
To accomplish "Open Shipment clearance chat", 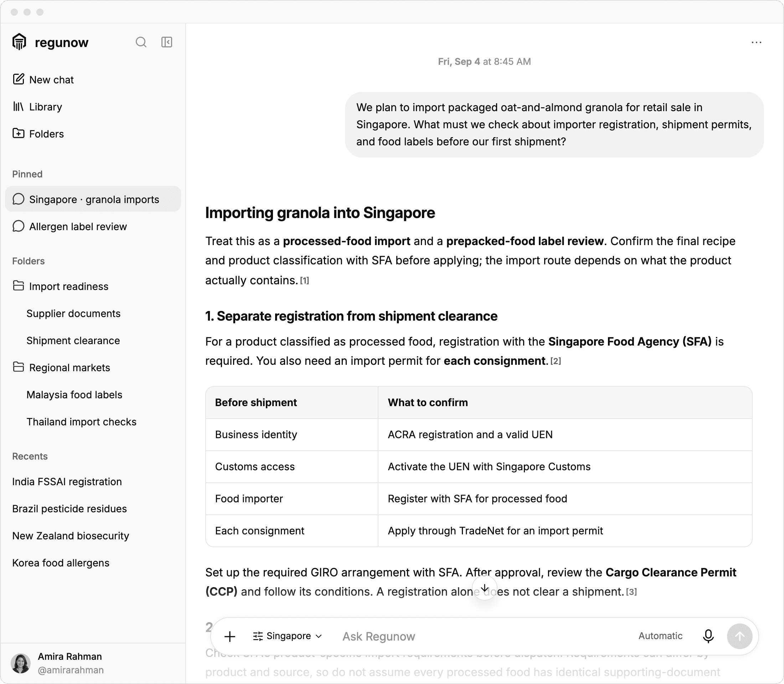I will pyautogui.click(x=93, y=341).
